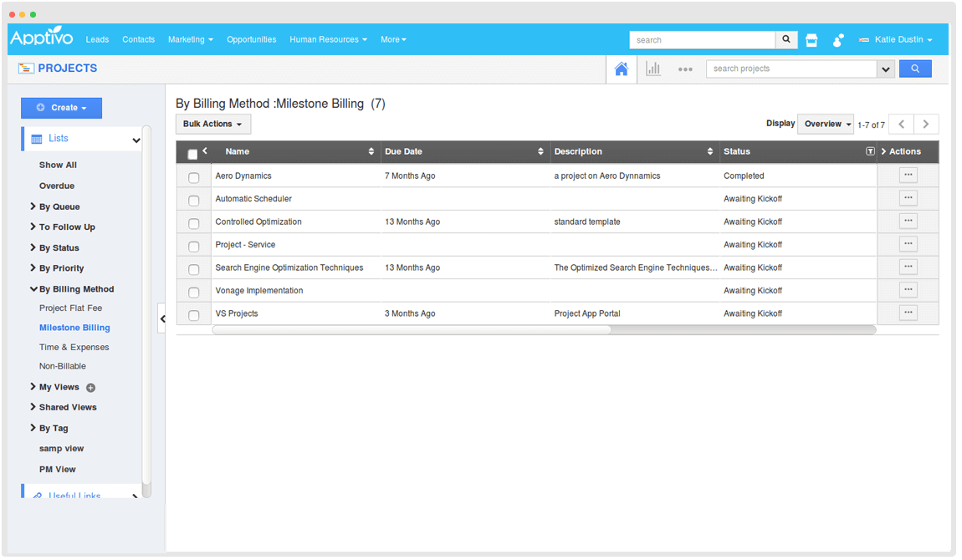Expand the By Priority list section
962x560 pixels.
tap(61, 268)
